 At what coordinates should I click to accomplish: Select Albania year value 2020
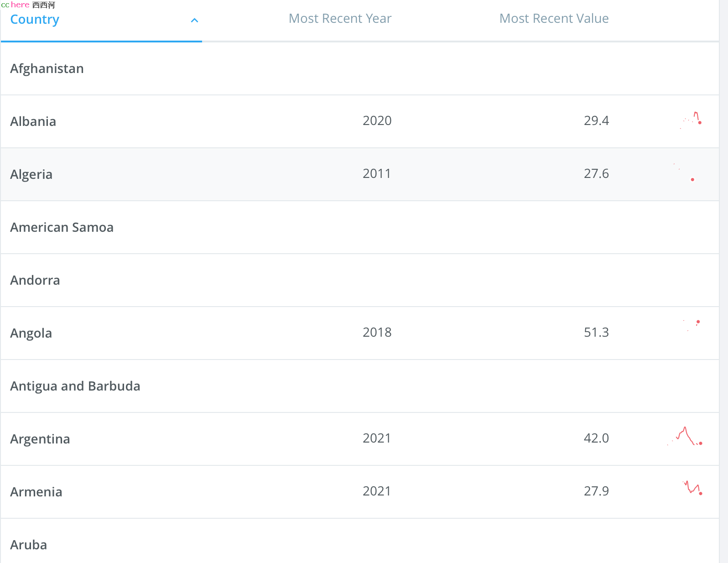point(377,120)
